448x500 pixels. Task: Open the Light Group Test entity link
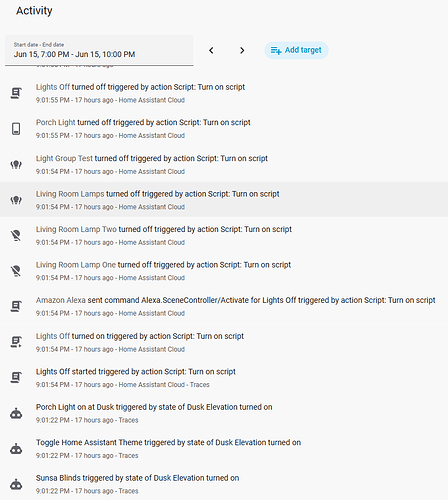pos(64,158)
